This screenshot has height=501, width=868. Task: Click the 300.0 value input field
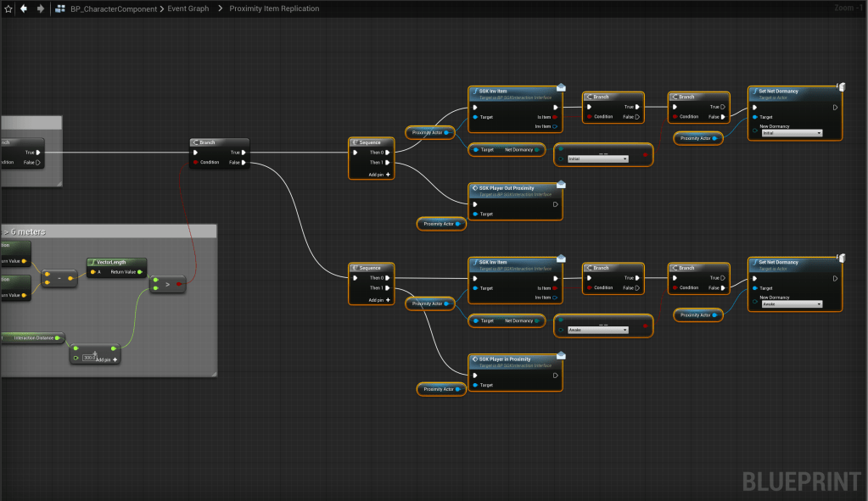tap(88, 358)
